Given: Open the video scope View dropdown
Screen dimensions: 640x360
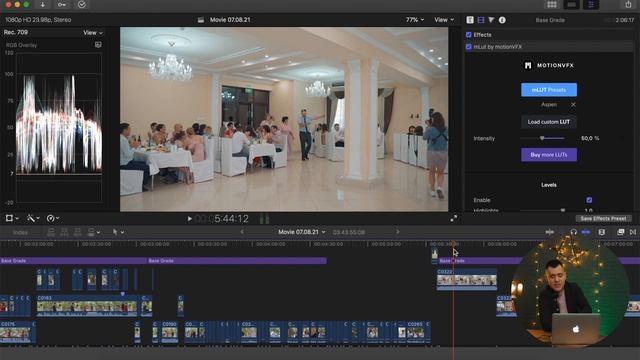Looking at the screenshot, I should pos(93,33).
